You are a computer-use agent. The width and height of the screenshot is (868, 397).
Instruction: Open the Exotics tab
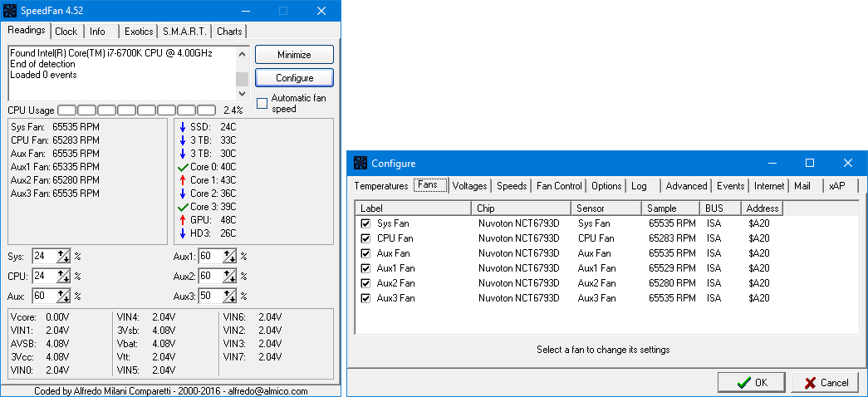pyautogui.click(x=139, y=32)
